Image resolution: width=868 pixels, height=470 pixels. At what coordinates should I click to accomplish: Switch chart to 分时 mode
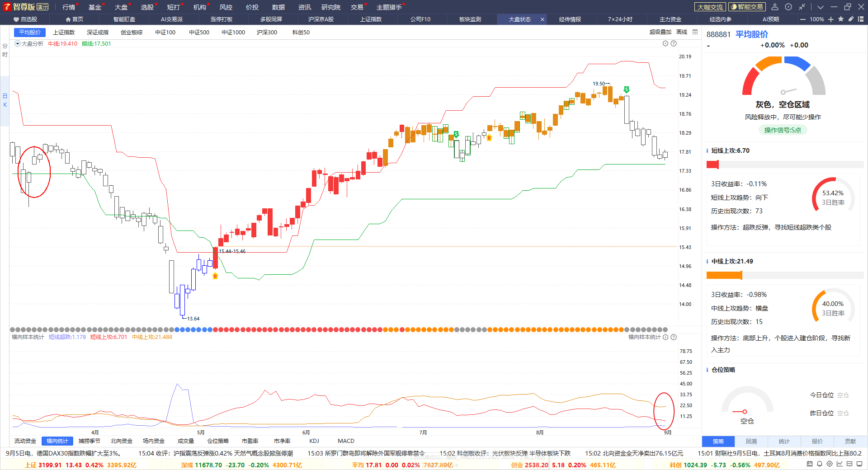(5, 50)
